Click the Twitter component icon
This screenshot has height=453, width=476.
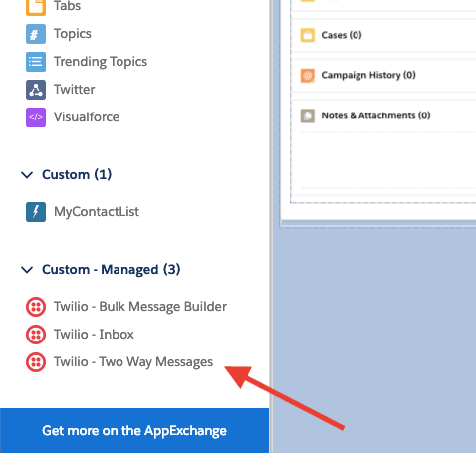point(36,90)
